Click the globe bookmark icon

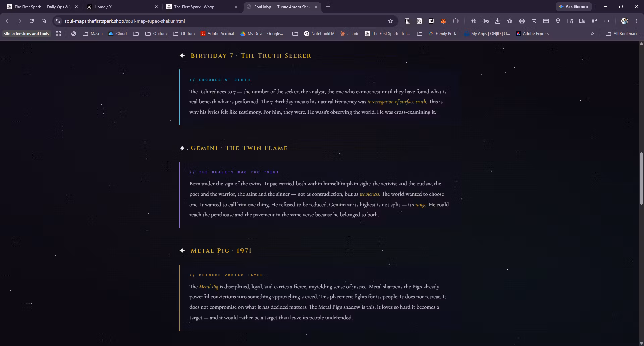pos(74,34)
